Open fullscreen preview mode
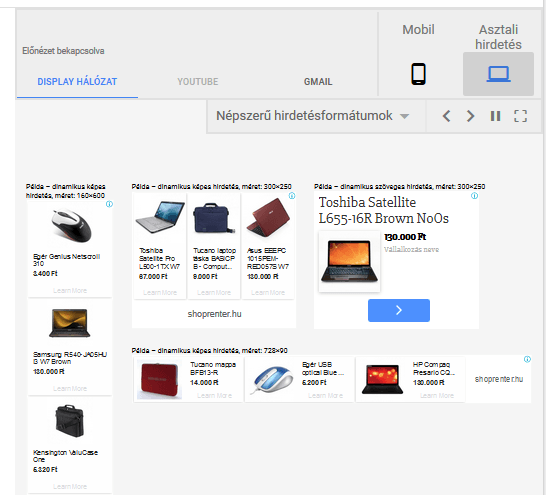 pos(520,116)
